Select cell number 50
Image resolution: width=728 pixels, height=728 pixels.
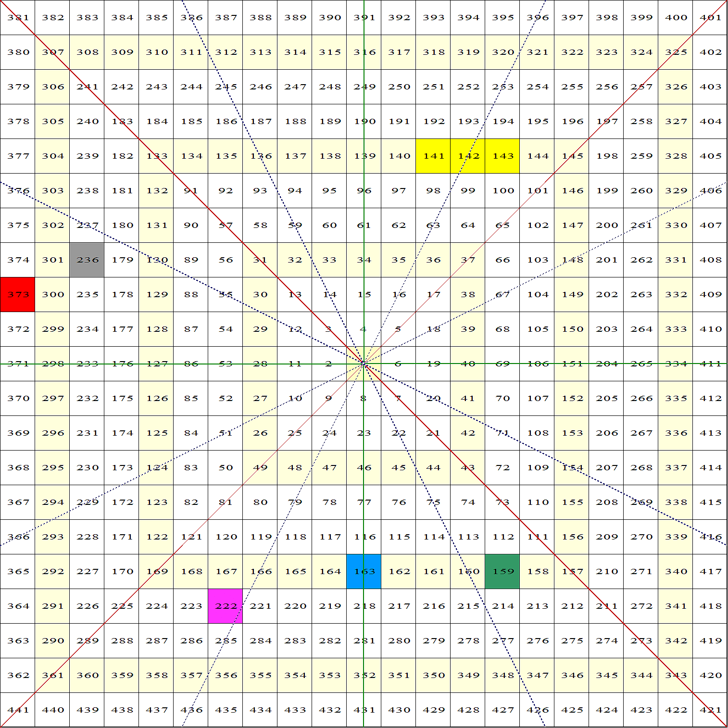click(x=225, y=467)
